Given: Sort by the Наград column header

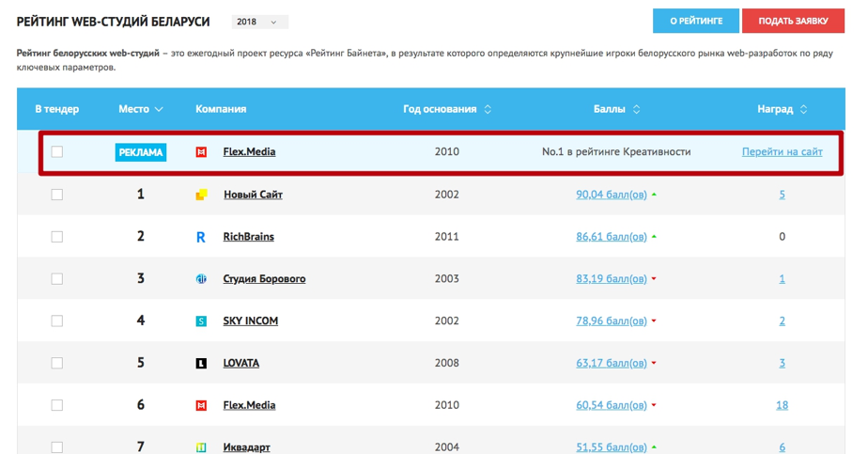Looking at the screenshot, I should (782, 109).
